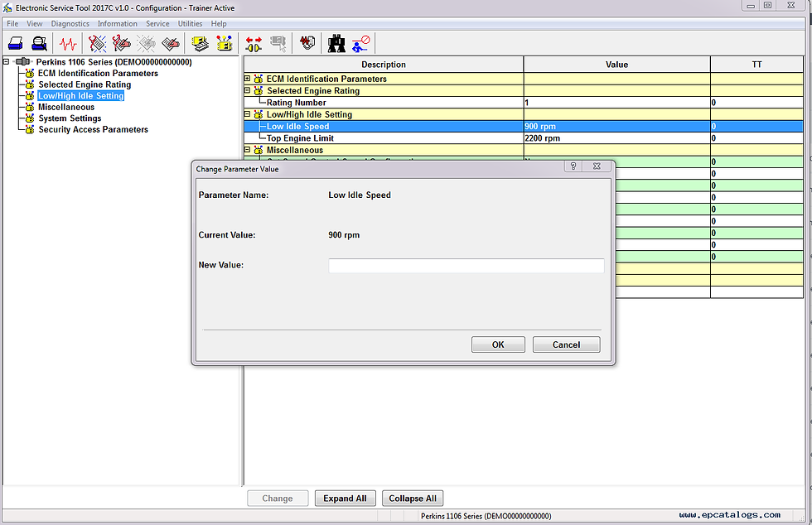The width and height of the screenshot is (812, 525).
Task: Click the Collapse All button
Action: tap(413, 499)
